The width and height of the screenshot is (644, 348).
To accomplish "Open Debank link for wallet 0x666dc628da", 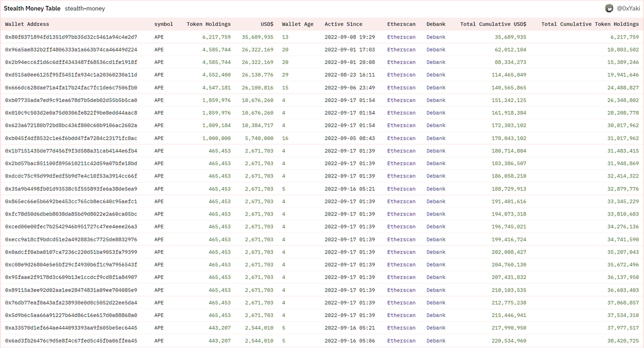I will 436,87.
